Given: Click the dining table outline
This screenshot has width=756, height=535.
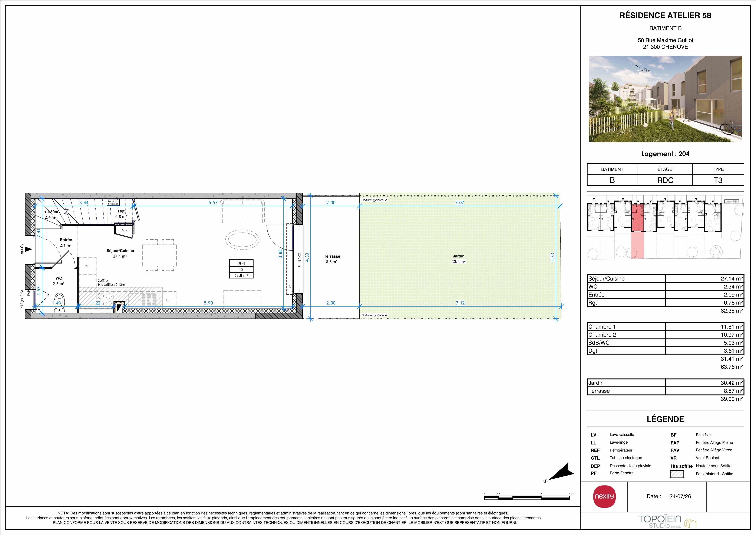Looking at the screenshot, I should [159, 255].
